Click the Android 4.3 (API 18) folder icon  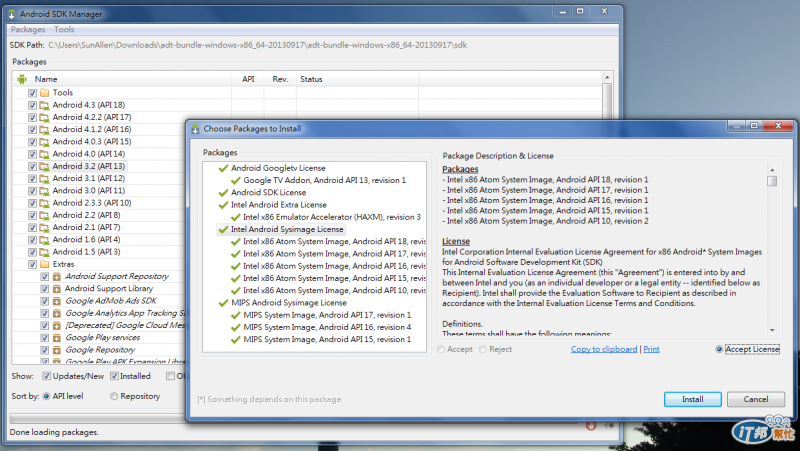click(x=44, y=105)
